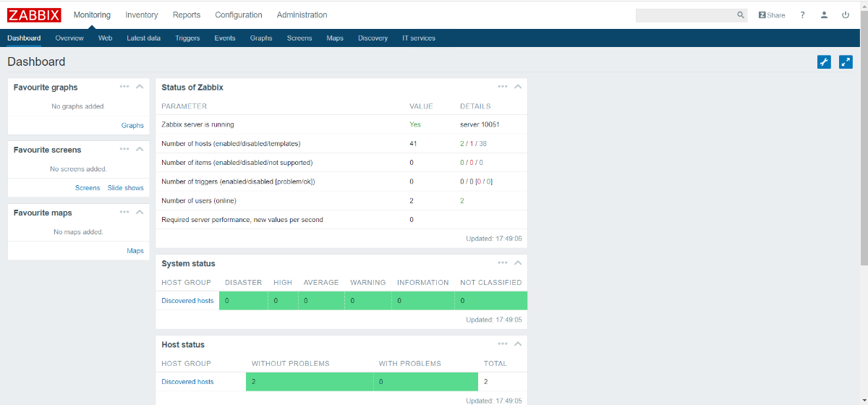Collapse the System status widget
This screenshot has width=868, height=405.
[518, 263]
